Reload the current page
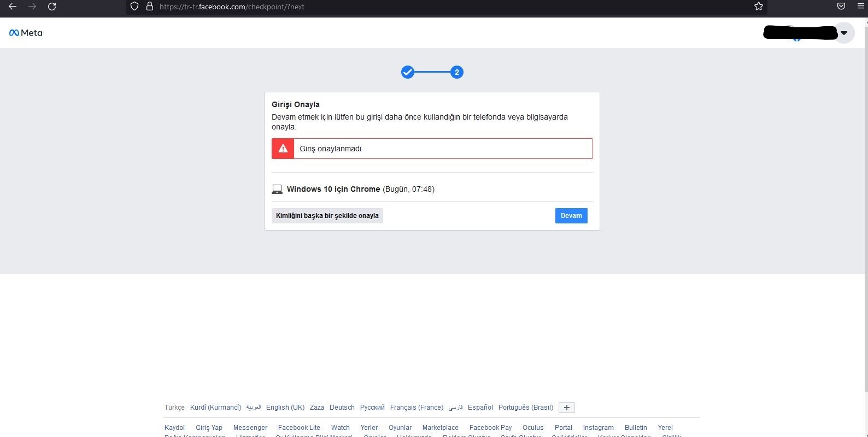This screenshot has width=868, height=437. [52, 7]
